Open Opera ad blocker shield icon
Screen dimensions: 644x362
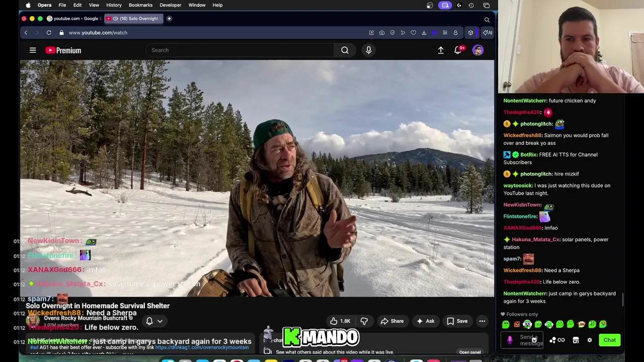coord(392,33)
